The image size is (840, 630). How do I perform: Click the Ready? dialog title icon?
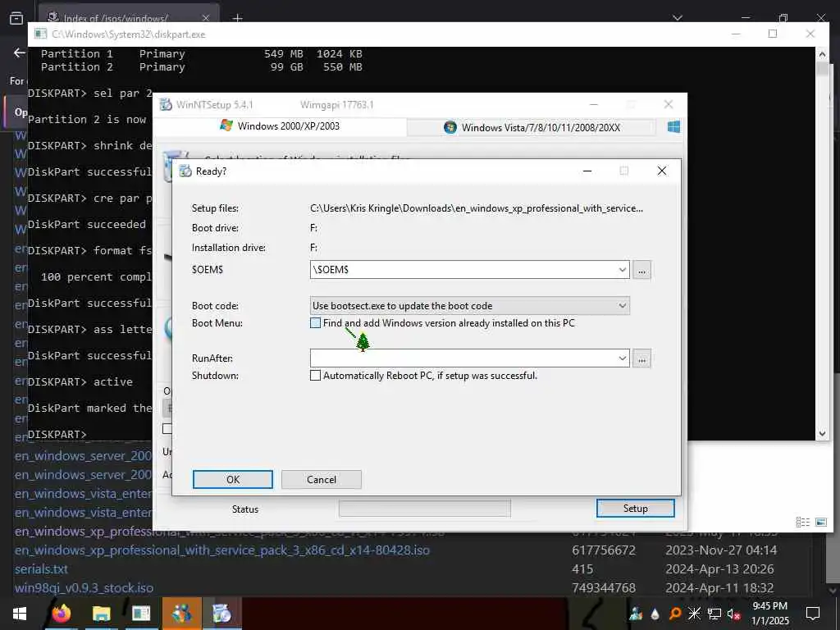[x=185, y=171]
